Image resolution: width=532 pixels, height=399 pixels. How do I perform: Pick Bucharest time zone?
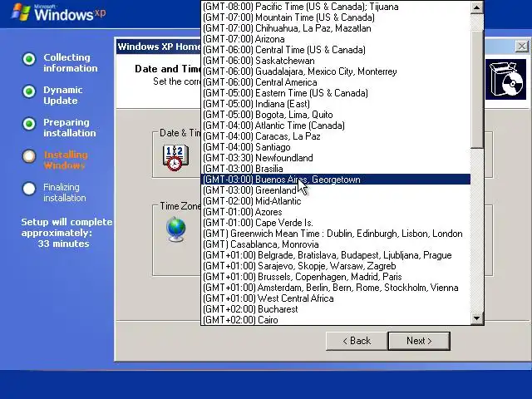(x=336, y=309)
